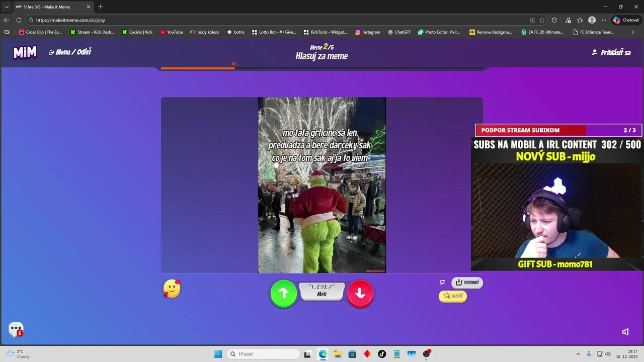The height and width of the screenshot is (362, 644).
Task: Open Remove Background bookmark
Action: point(491,32)
